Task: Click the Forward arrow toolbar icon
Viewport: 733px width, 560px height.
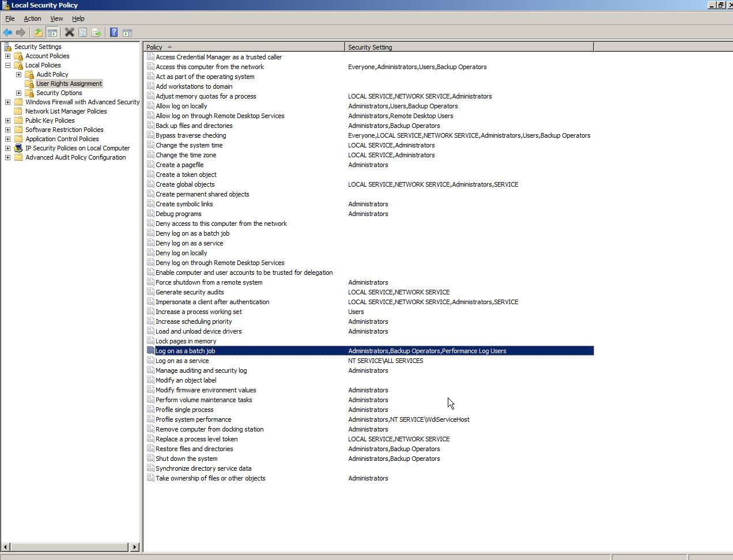Action: click(x=21, y=32)
